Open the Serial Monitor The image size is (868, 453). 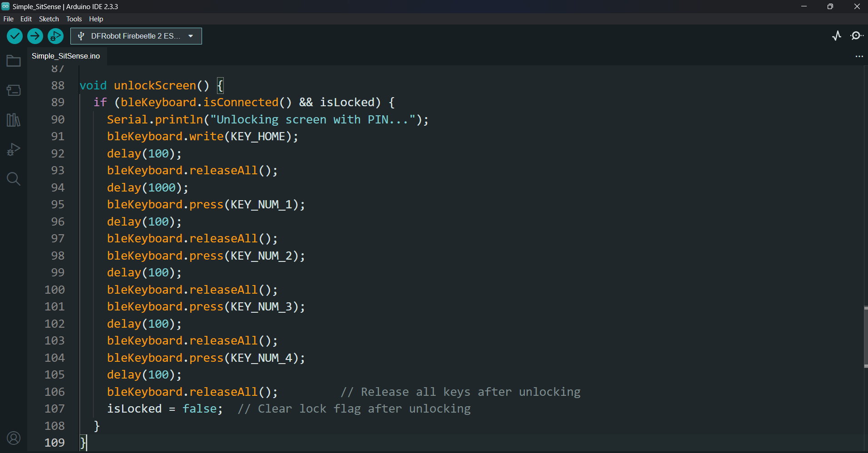(857, 36)
